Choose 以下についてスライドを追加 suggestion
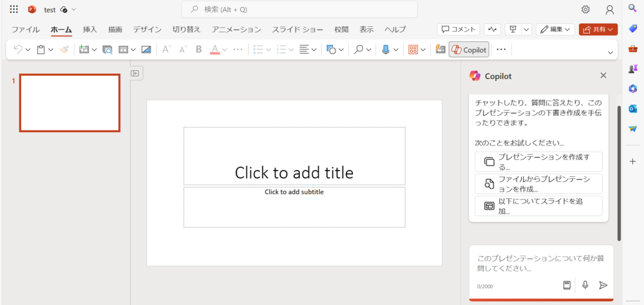644x305 pixels. tap(538, 206)
